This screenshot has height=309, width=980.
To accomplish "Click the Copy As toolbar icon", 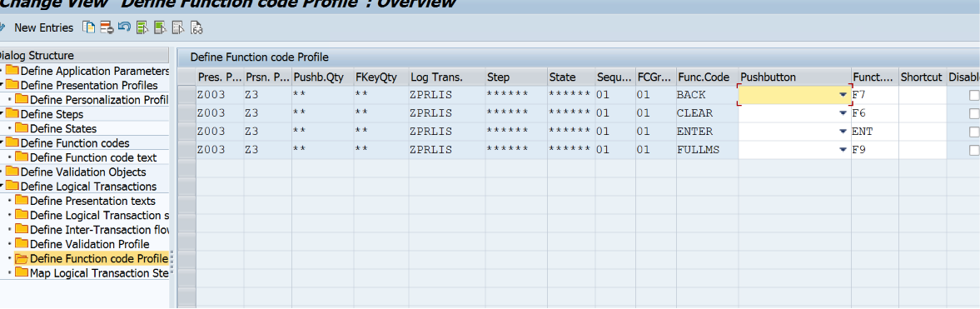I will [x=89, y=27].
